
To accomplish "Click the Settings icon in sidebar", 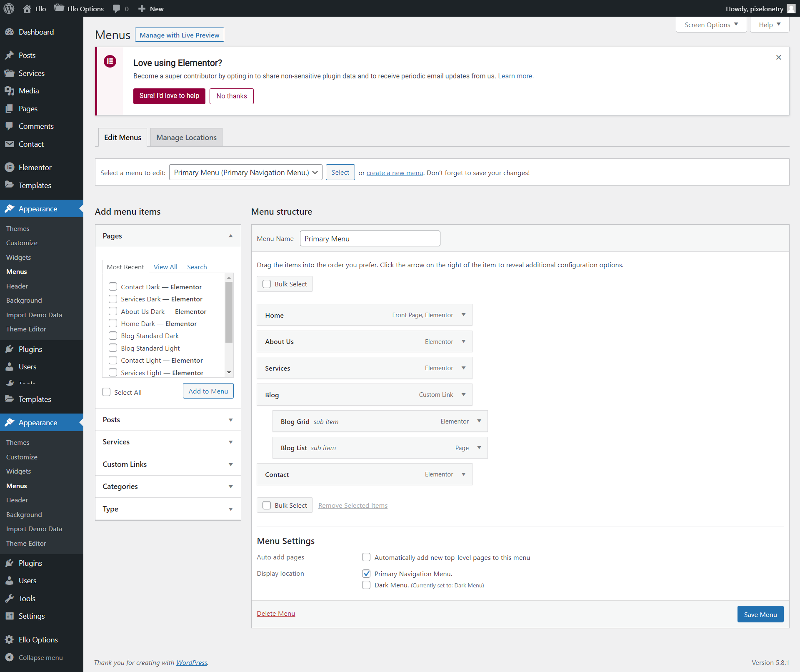I will coord(9,616).
